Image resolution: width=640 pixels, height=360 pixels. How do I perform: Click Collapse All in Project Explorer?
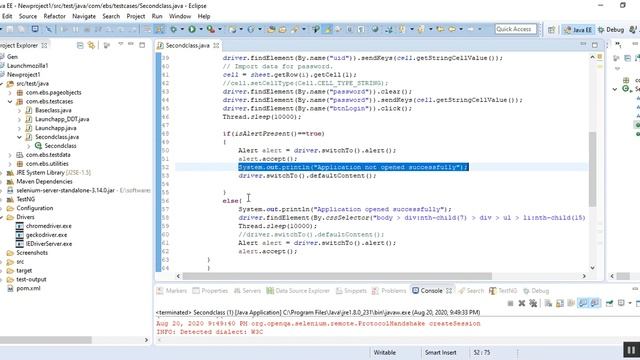(x=80, y=45)
